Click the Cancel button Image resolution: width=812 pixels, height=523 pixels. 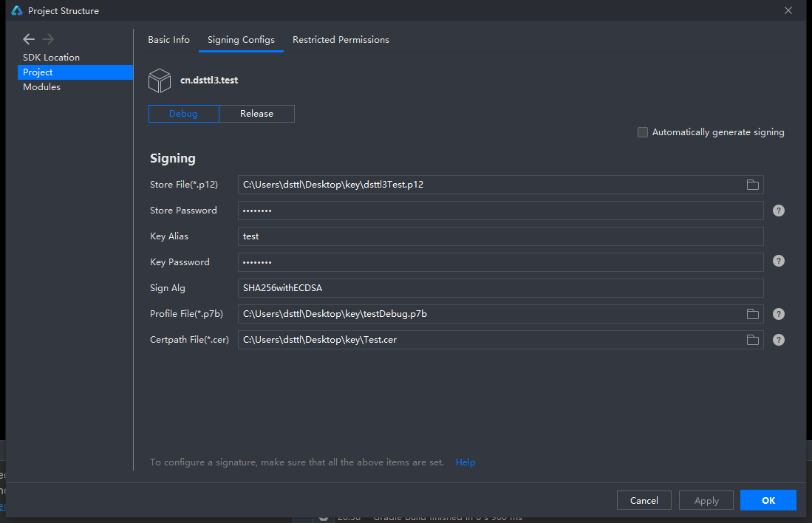click(644, 500)
